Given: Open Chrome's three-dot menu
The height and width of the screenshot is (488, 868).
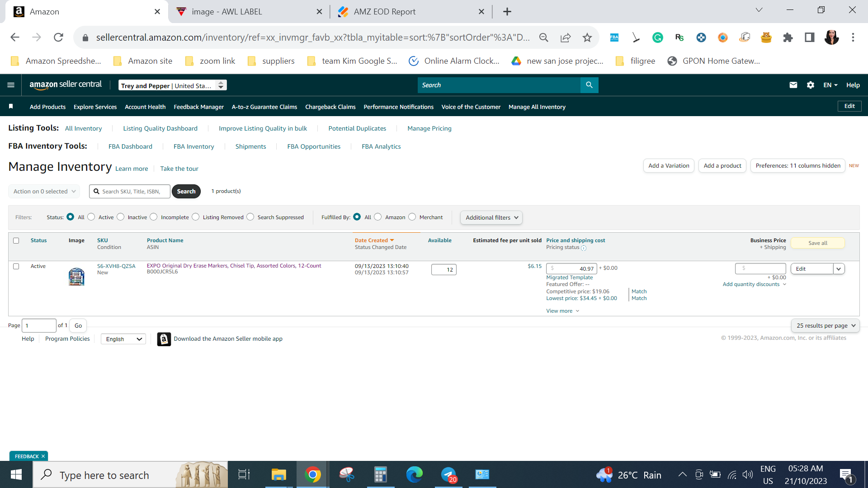Looking at the screenshot, I should (853, 38).
